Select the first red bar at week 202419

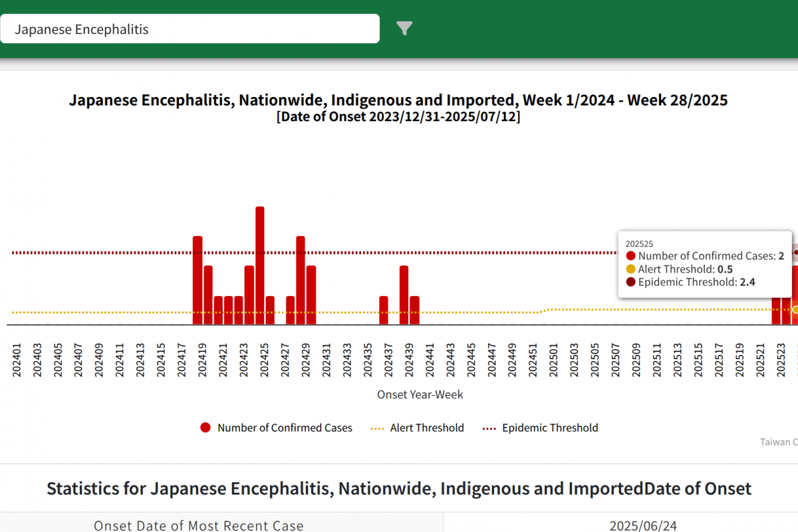198,280
